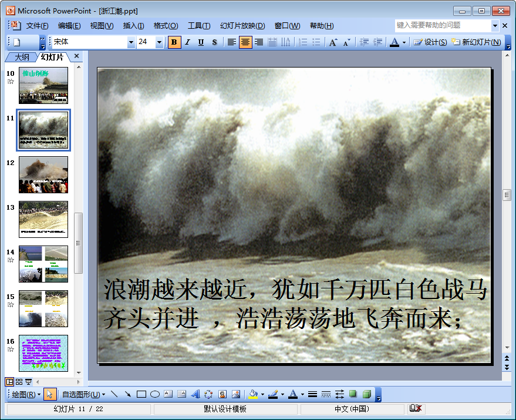Select the Rectangle shape tool
Image resolution: width=516 pixels, height=420 pixels.
point(141,394)
